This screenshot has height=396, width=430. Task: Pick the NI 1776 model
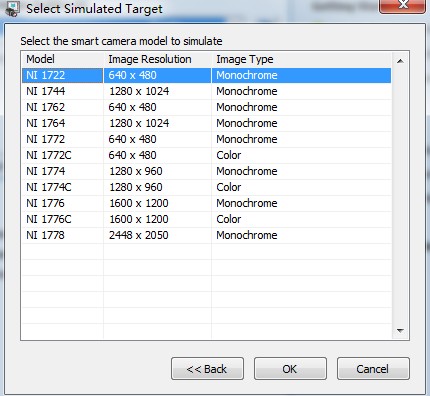[x=207, y=203]
